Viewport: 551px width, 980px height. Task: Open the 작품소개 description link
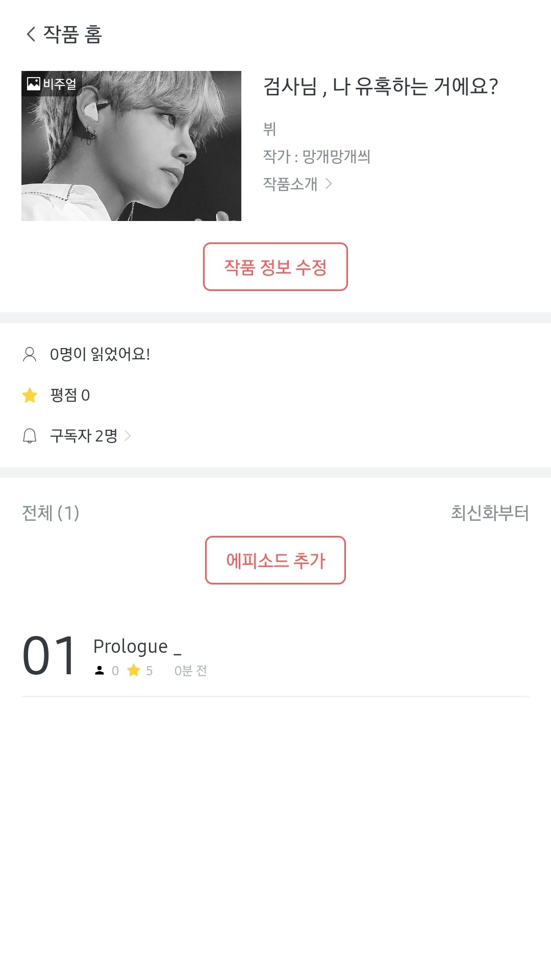290,184
